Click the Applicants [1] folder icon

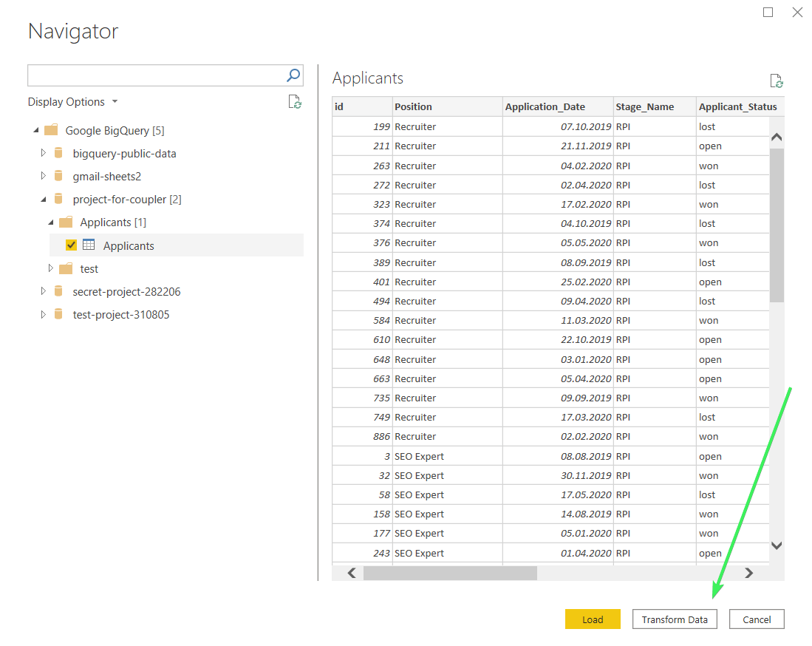pos(66,222)
